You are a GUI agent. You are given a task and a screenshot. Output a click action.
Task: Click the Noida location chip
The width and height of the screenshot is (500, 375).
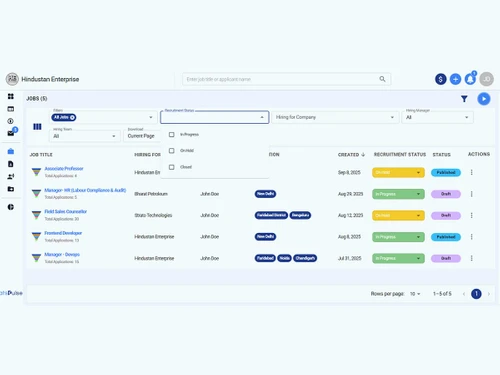pos(284,258)
